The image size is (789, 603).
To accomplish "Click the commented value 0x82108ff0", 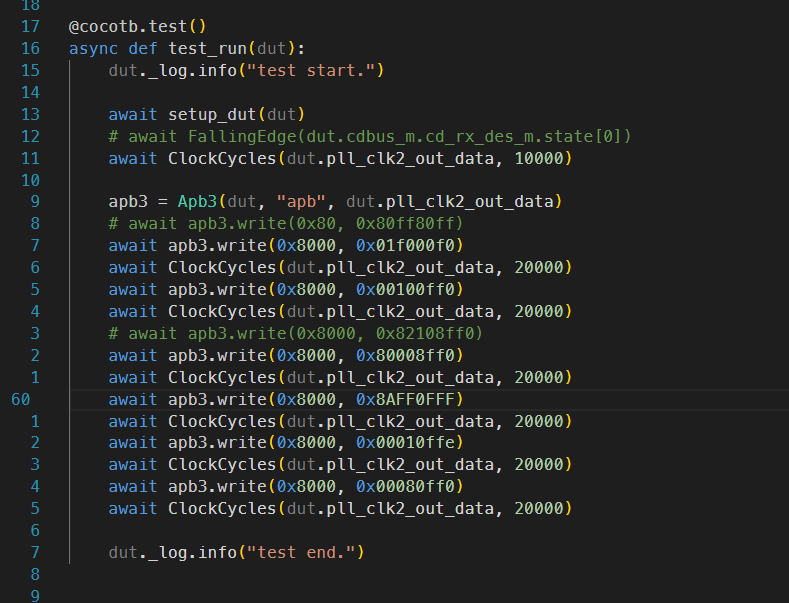I will point(425,333).
